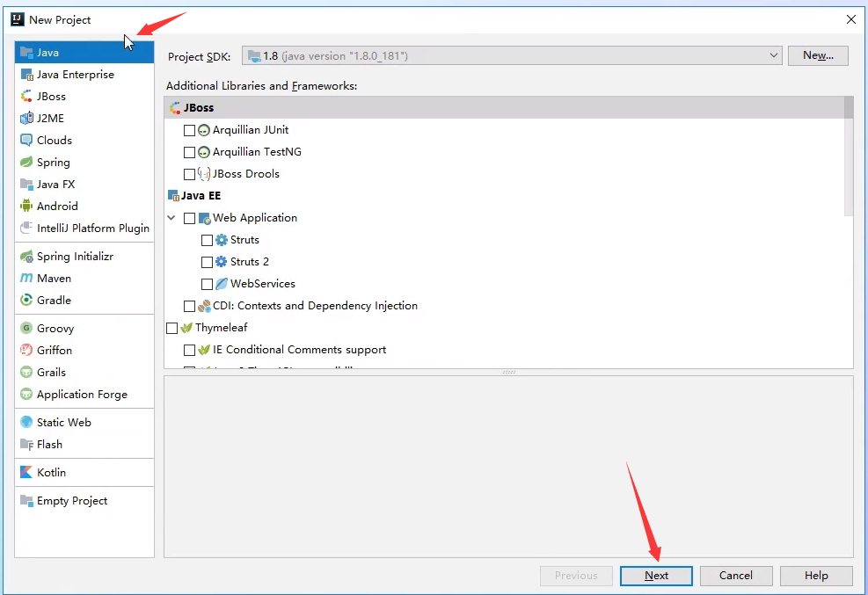868x595 pixels.
Task: Click the Struts gear icon
Action: [222, 240]
